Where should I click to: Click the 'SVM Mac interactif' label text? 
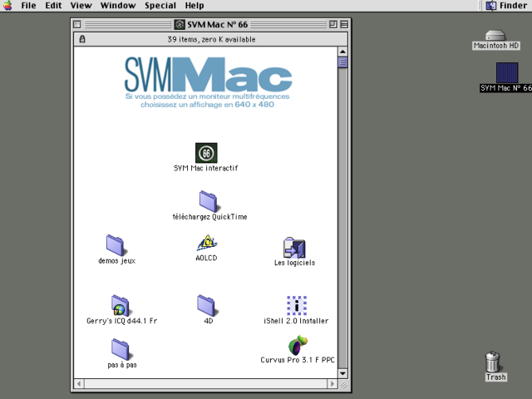click(x=206, y=168)
